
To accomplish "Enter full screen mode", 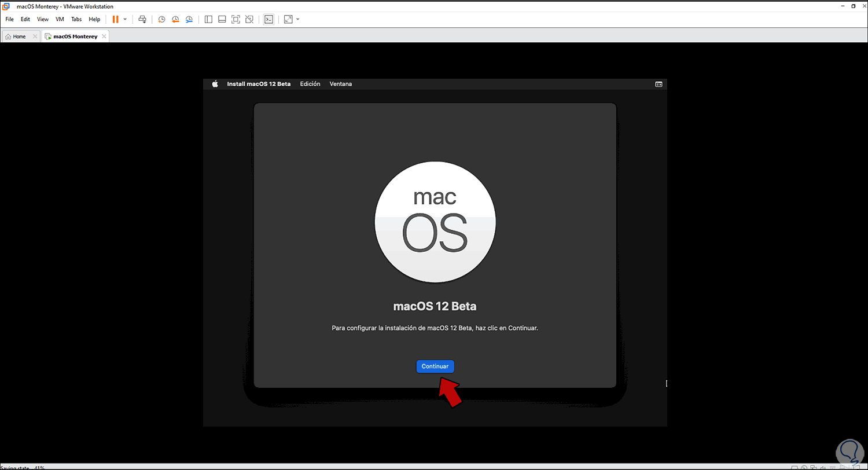I will coord(236,19).
